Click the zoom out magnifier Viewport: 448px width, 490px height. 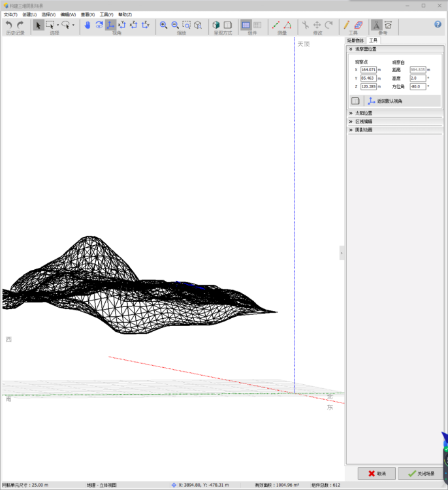[x=174, y=25]
